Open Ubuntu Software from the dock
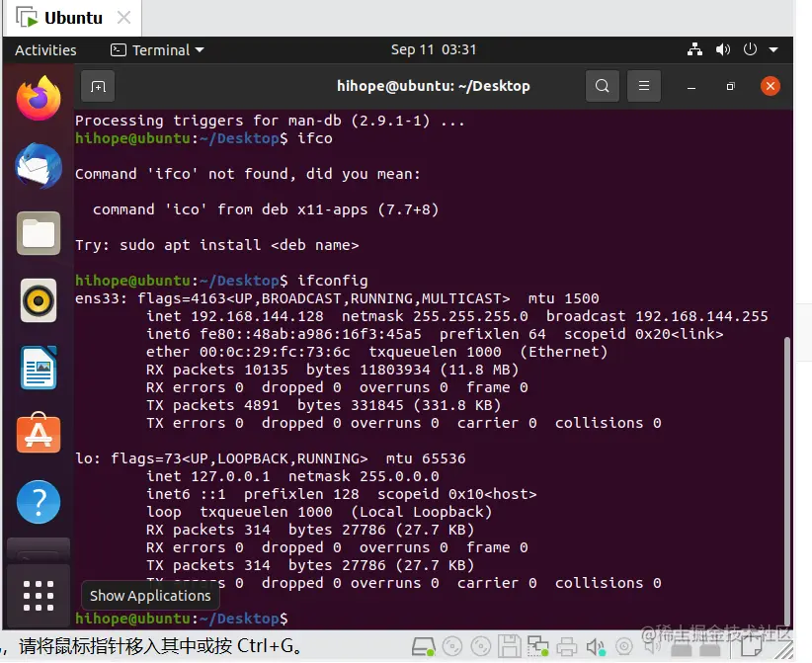Screen dimensions: 812x663 click(38, 433)
